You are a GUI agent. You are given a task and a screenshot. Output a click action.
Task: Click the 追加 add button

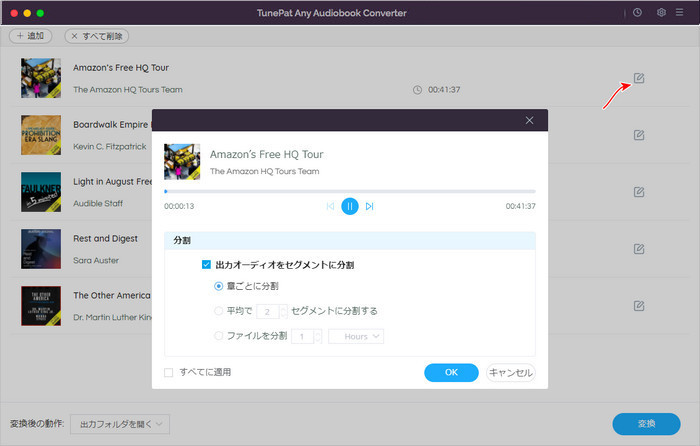30,36
